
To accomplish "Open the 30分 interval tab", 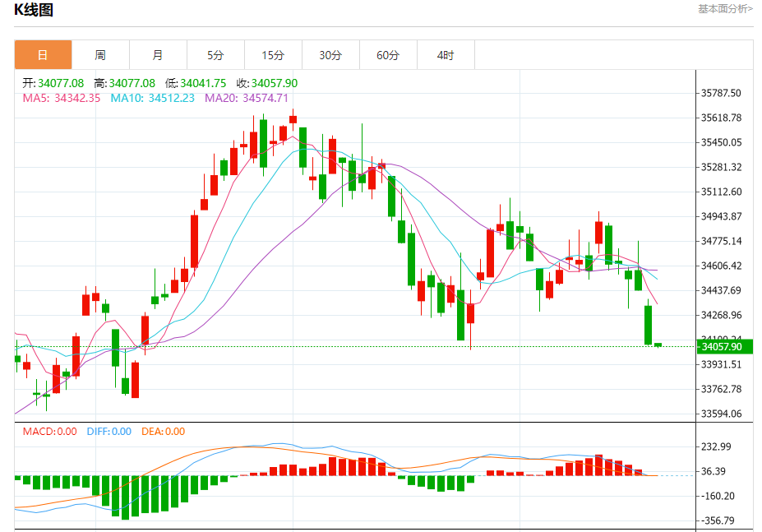I will pyautogui.click(x=330, y=55).
